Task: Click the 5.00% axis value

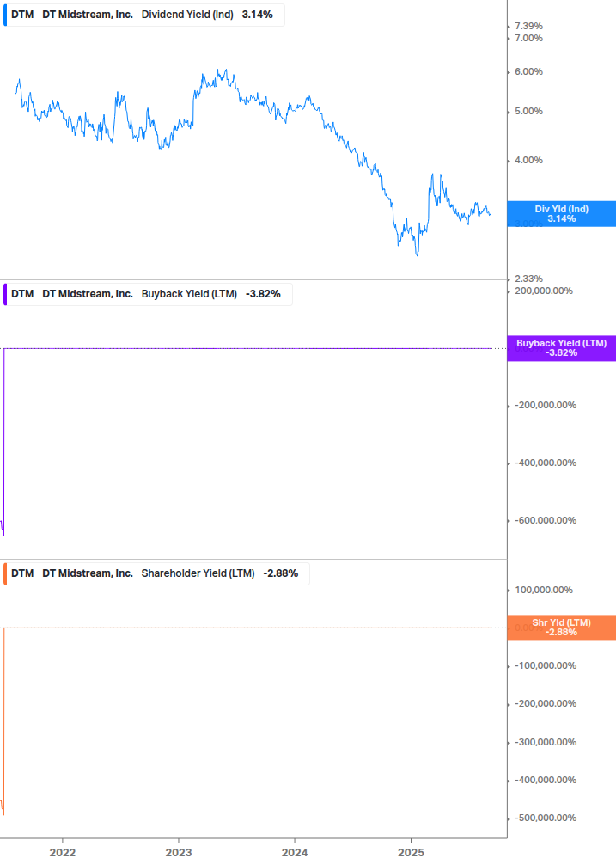Action: point(528,111)
